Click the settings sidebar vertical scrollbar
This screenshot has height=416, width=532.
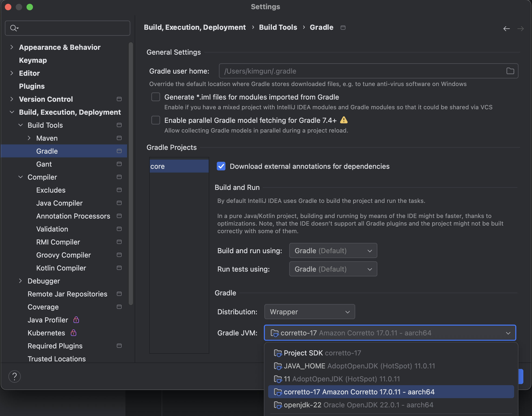pyautogui.click(x=131, y=173)
